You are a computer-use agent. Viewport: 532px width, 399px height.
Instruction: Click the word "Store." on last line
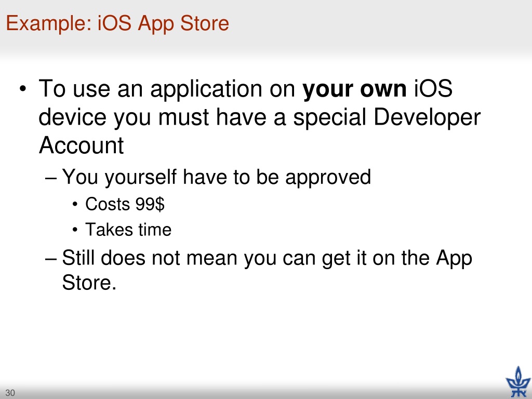[x=89, y=282]
